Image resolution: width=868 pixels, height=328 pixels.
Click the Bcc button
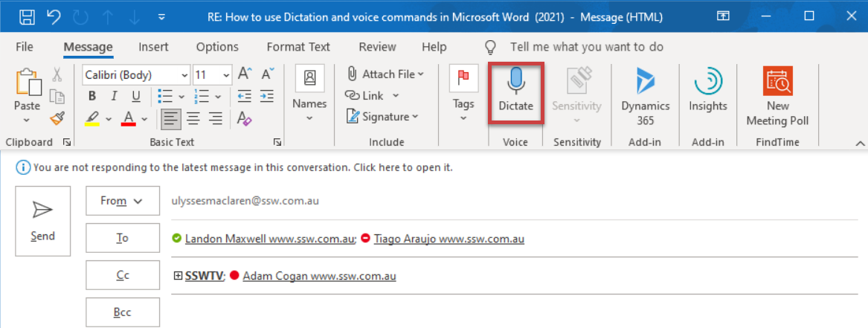[123, 312]
